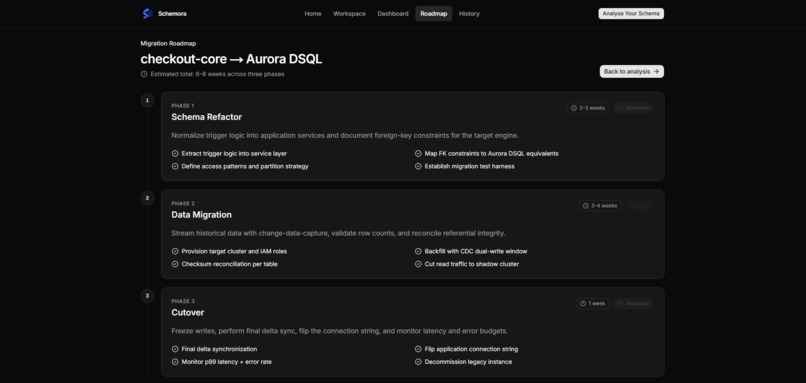Click the clock icon beside Estimated total
This screenshot has width=806, height=383.
coord(144,74)
